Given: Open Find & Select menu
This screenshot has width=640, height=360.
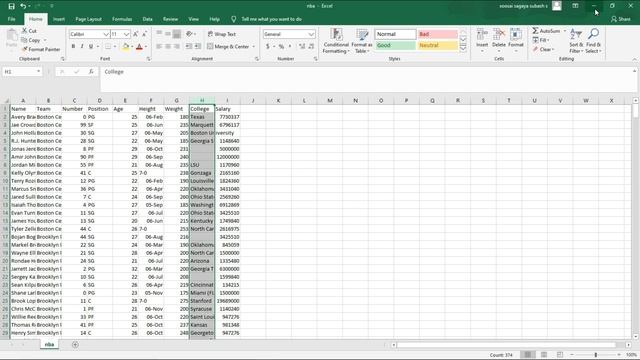Looking at the screenshot, I should pyautogui.click(x=593, y=41).
